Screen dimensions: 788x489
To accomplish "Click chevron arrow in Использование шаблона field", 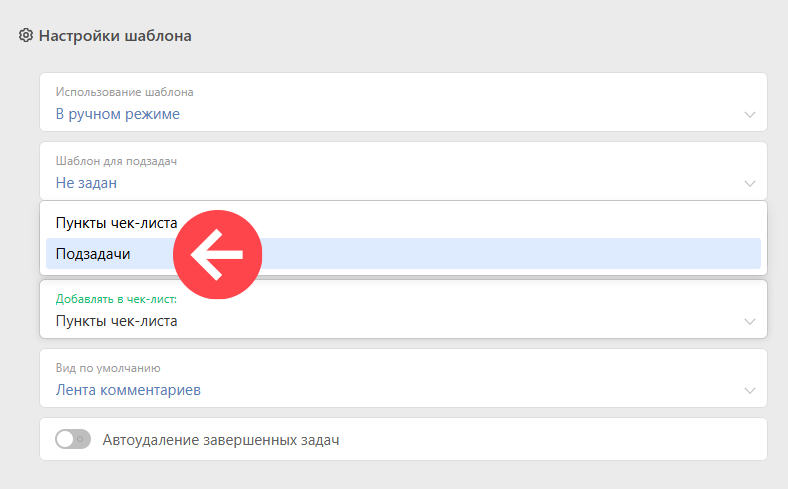I will coord(749,115).
